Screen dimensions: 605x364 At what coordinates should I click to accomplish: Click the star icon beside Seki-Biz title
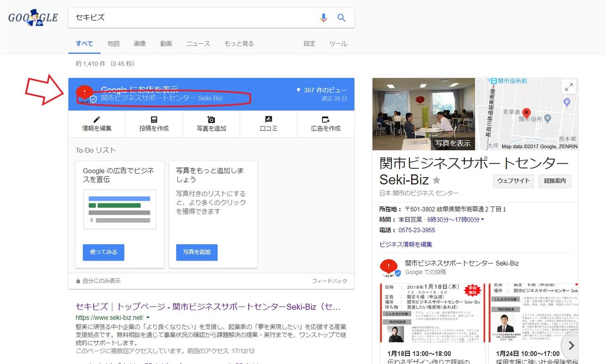click(x=436, y=180)
